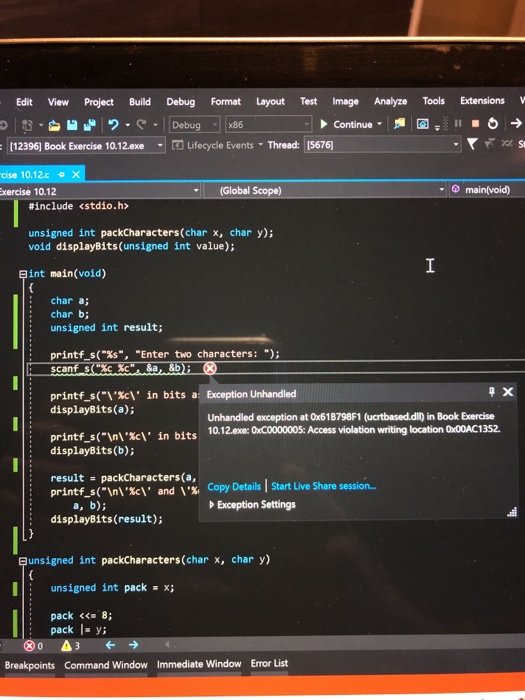Viewport: 525px width, 700px height.
Task: Click the green Continue play icon
Action: pyautogui.click(x=324, y=124)
